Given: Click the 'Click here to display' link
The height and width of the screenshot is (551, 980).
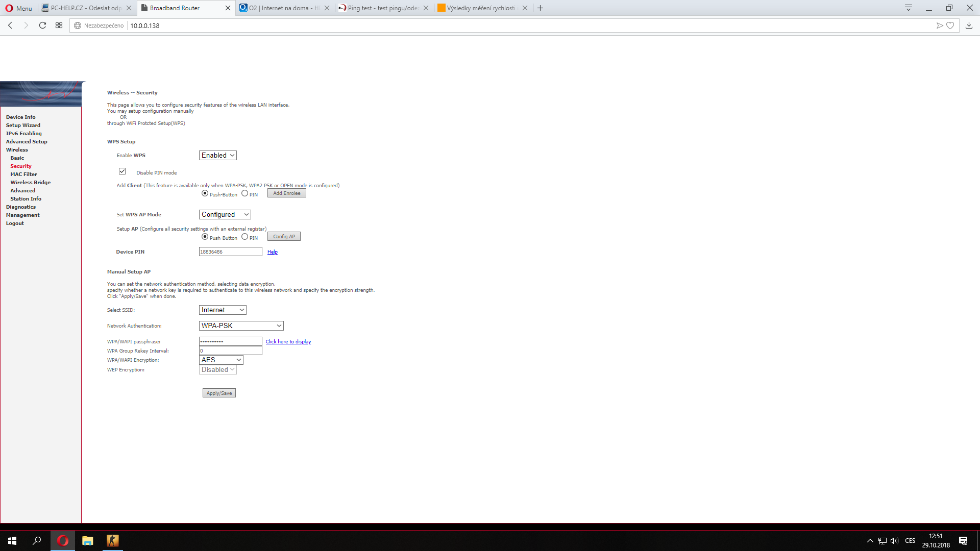Looking at the screenshot, I should coord(288,342).
